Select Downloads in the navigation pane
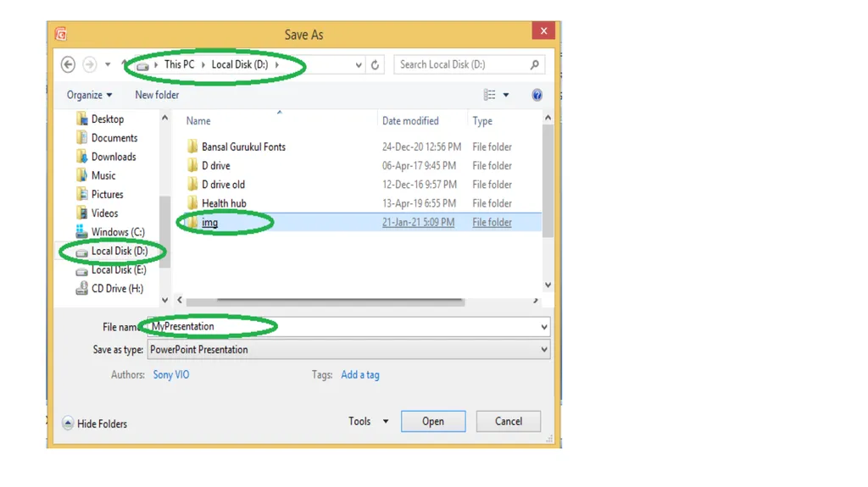868x487 pixels. (114, 157)
